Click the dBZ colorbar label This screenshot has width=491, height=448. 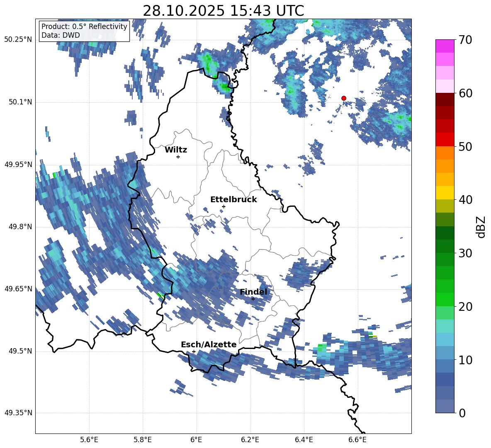[x=481, y=227]
